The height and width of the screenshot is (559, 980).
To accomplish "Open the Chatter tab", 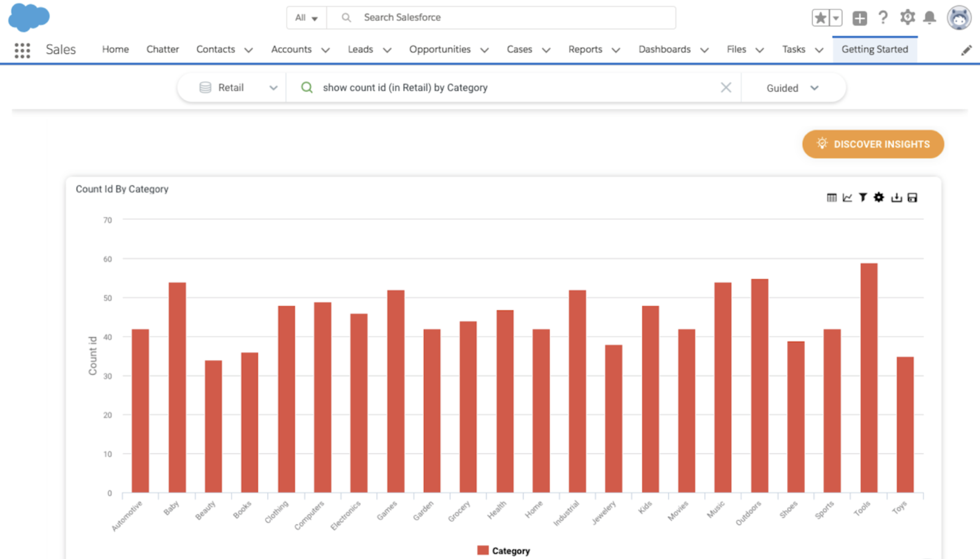I will point(162,50).
